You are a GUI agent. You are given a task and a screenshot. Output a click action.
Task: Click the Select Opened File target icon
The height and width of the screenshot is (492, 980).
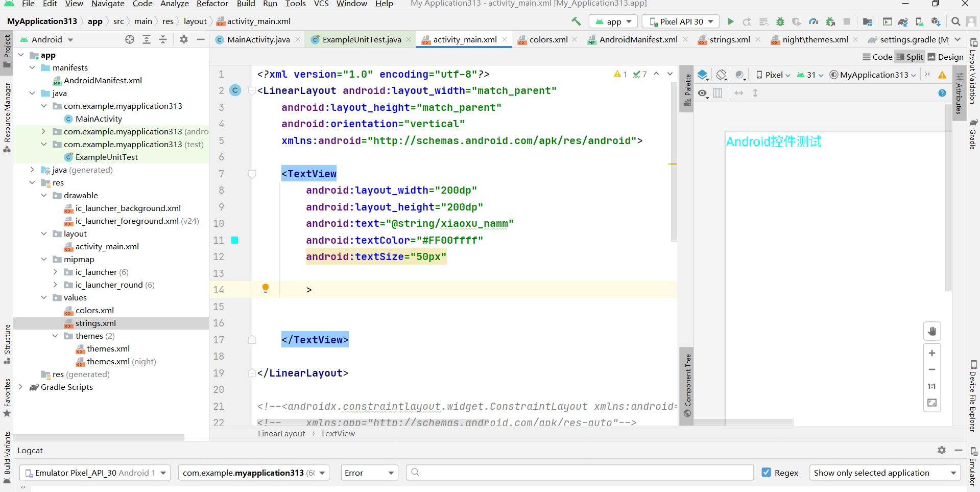tap(130, 39)
